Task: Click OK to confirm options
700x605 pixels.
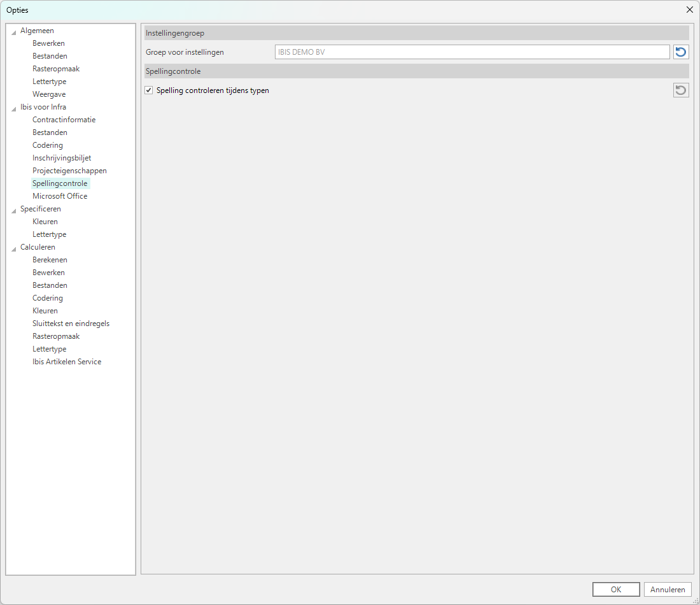Action: click(x=615, y=589)
